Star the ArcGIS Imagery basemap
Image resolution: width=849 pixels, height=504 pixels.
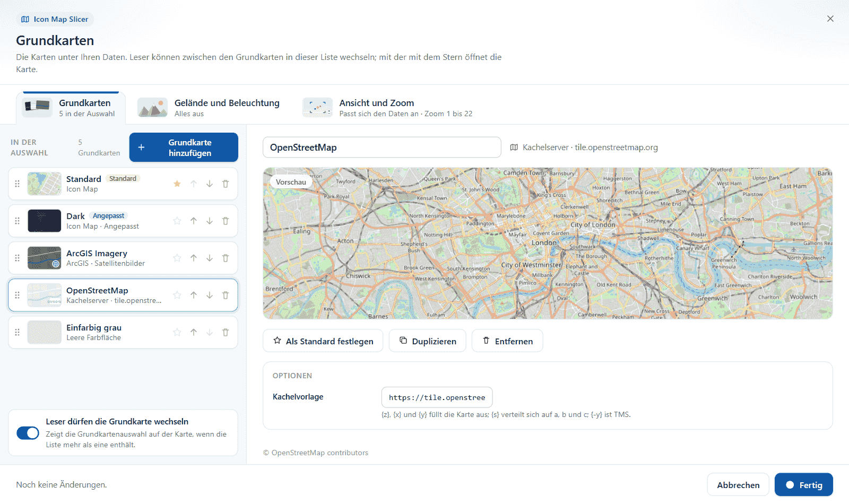click(x=177, y=258)
